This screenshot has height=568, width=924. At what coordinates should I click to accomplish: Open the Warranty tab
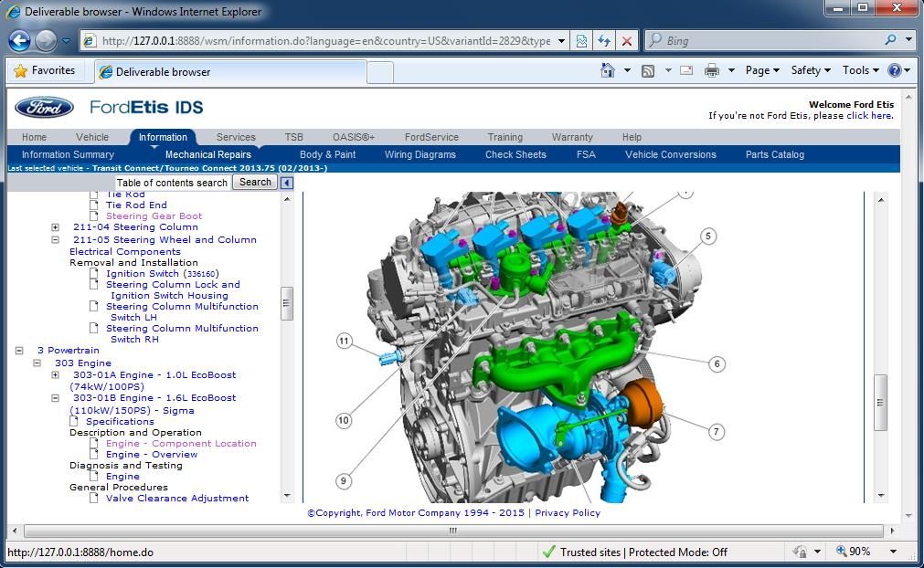572,137
